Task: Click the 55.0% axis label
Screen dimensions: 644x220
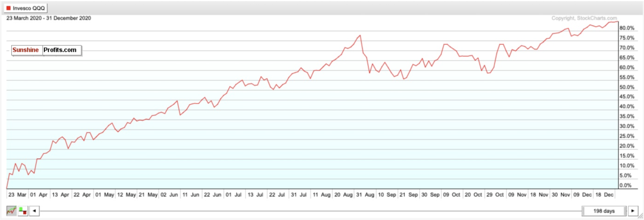Action: click(x=627, y=77)
